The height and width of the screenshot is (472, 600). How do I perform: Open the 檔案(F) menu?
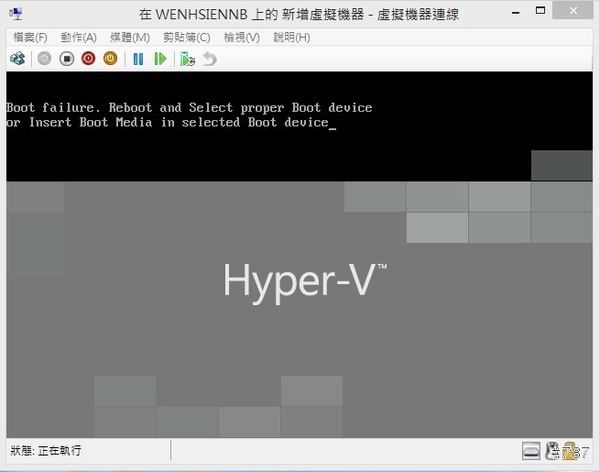click(x=30, y=38)
